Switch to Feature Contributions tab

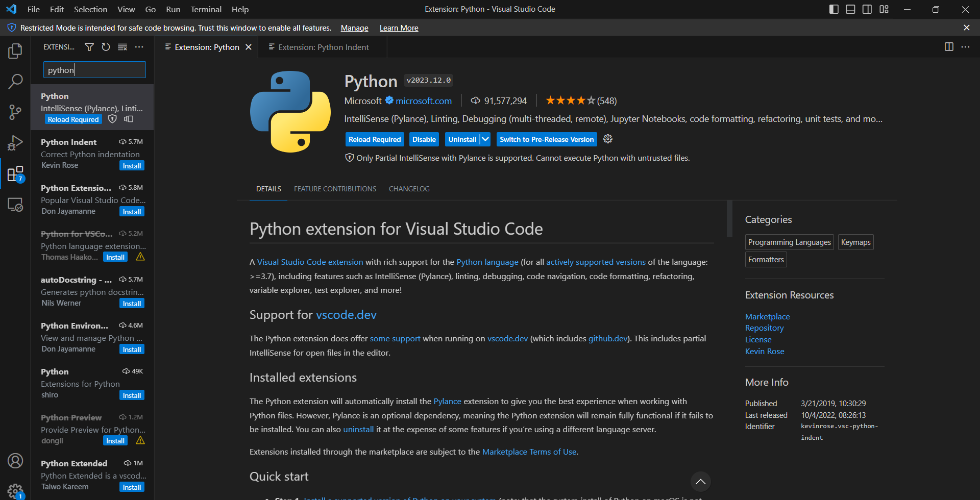pos(335,189)
